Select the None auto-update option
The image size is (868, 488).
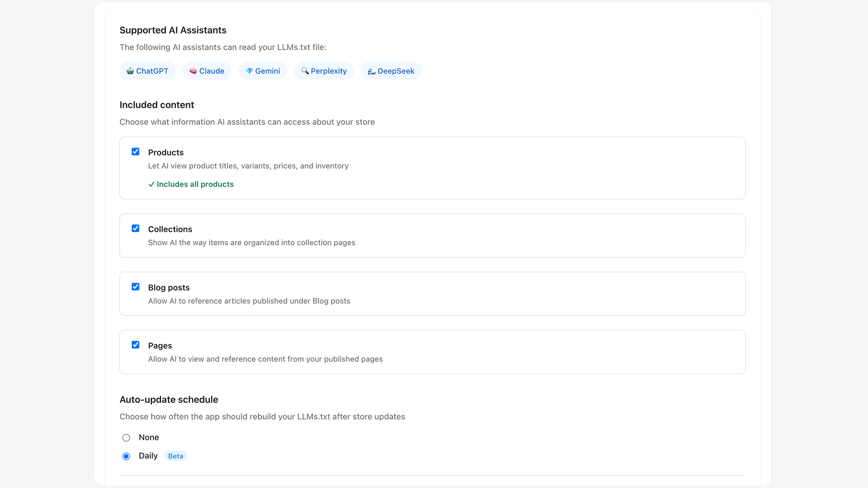[x=126, y=438]
